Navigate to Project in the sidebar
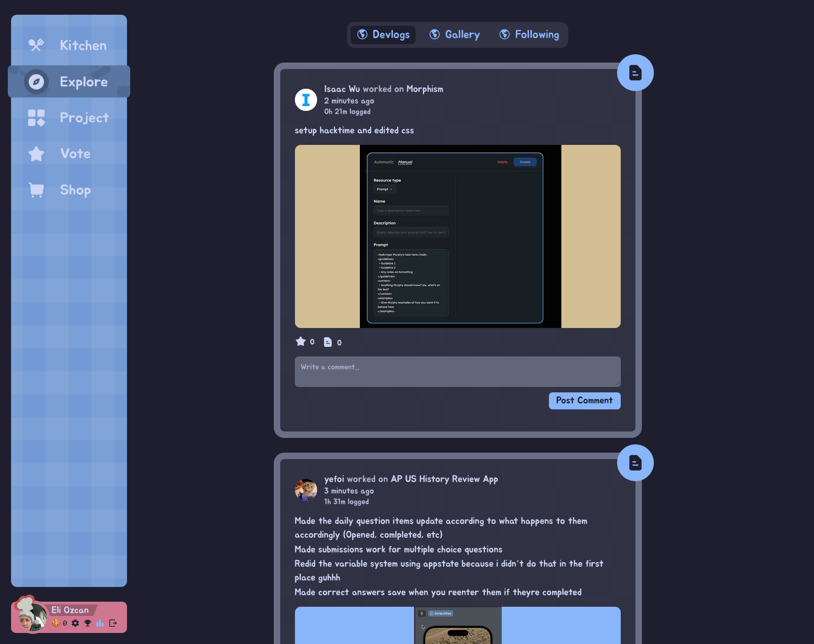The width and height of the screenshot is (814, 644). pyautogui.click(x=69, y=118)
